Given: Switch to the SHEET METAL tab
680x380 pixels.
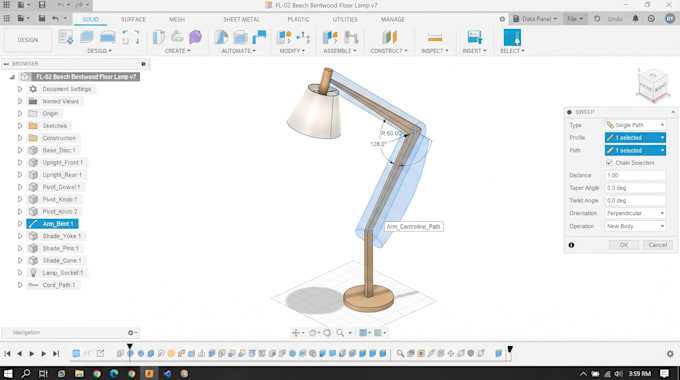Looking at the screenshot, I should tap(242, 20).
